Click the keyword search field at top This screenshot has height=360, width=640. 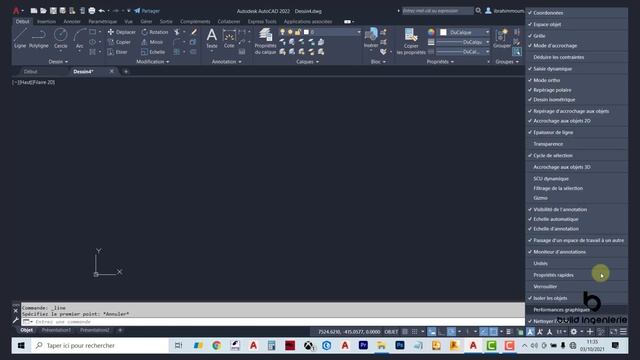pyautogui.click(x=438, y=11)
